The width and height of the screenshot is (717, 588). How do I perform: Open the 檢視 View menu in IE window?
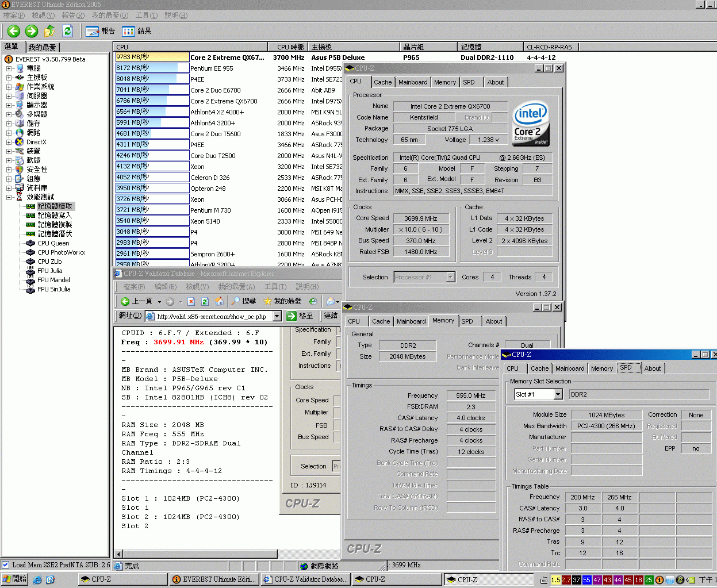click(x=197, y=287)
